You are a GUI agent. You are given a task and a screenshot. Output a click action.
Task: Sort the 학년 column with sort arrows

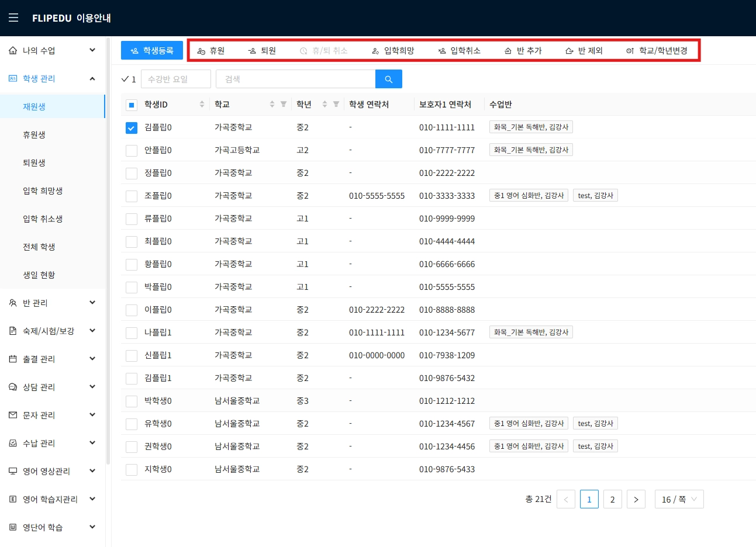pyautogui.click(x=325, y=105)
